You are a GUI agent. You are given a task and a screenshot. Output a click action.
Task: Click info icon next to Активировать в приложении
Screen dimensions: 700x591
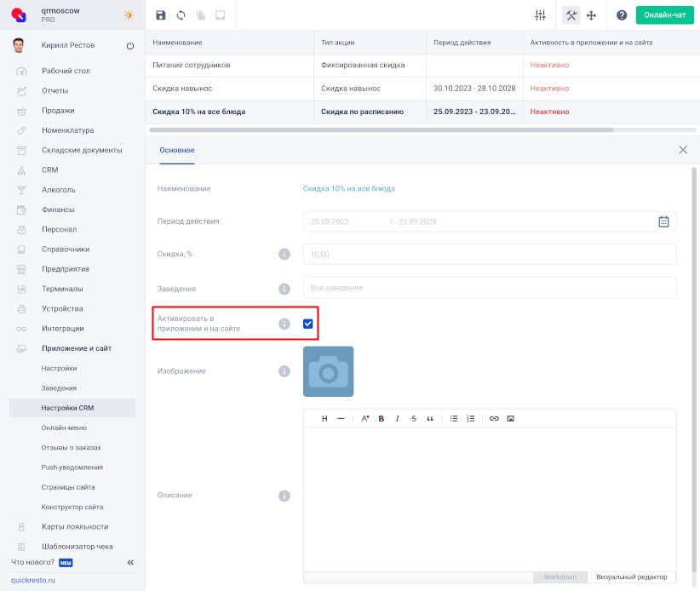[284, 324]
